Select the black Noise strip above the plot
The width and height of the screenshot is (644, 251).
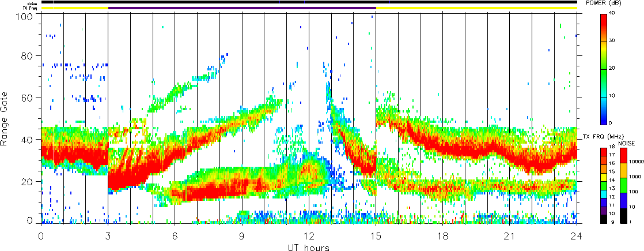(309, 2)
